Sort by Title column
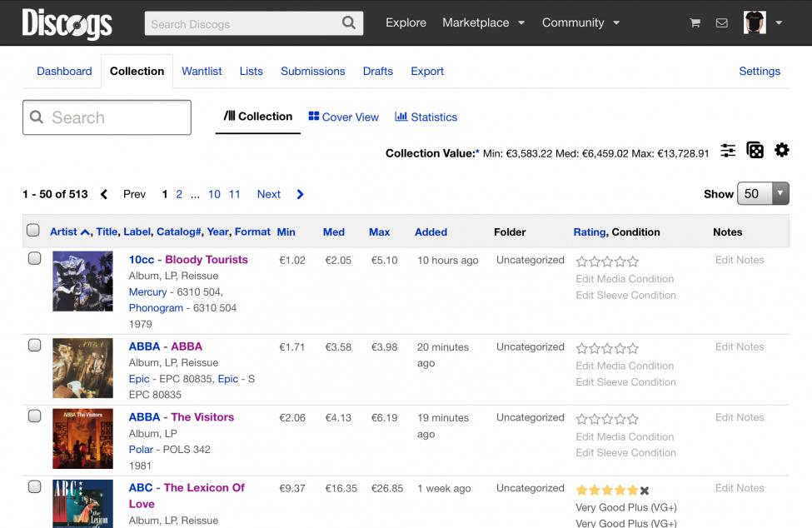812x528 pixels. point(107,232)
